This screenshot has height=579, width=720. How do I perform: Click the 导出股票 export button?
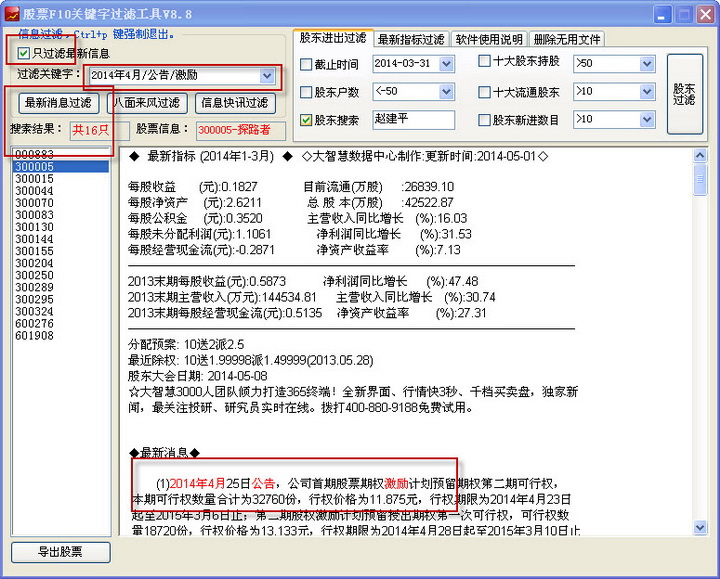pyautogui.click(x=60, y=552)
